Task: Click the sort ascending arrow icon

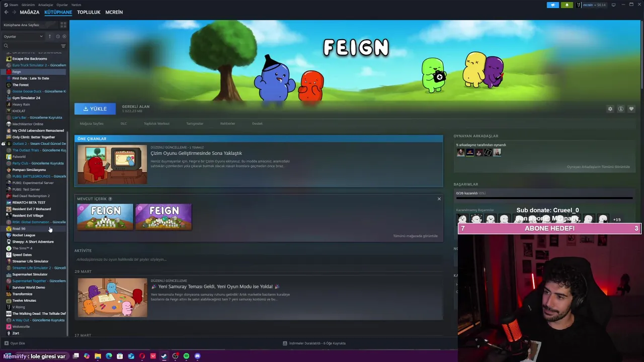Action: pyautogui.click(x=49, y=36)
